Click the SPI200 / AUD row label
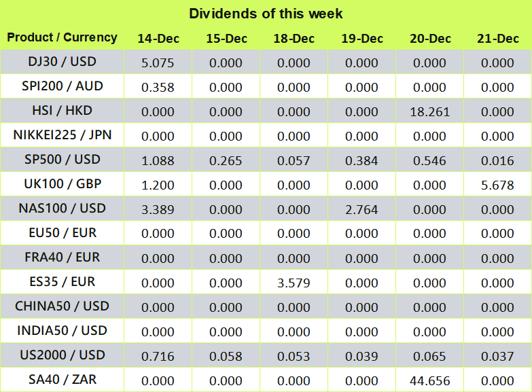Screen dimensions: 532x392 coord(62,86)
